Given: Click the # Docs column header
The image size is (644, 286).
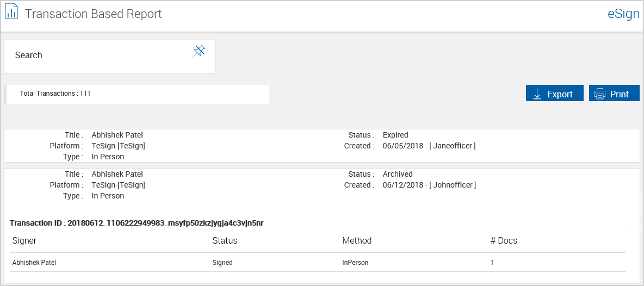Looking at the screenshot, I should 504,240.
